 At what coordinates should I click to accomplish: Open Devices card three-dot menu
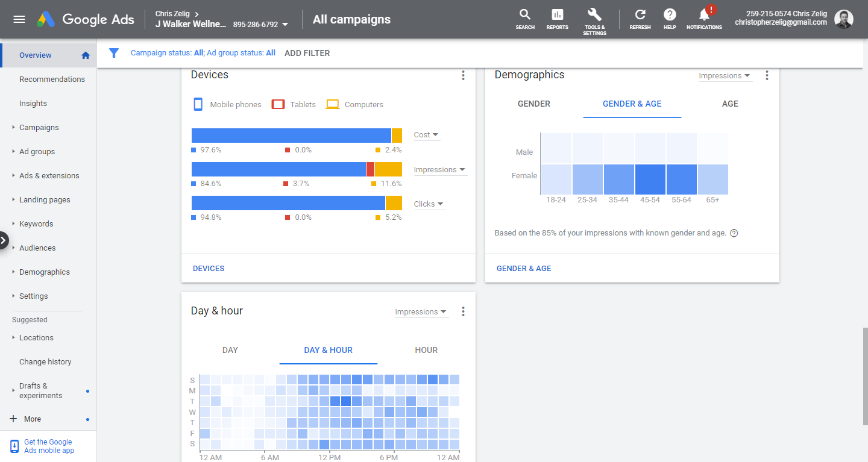[463, 75]
